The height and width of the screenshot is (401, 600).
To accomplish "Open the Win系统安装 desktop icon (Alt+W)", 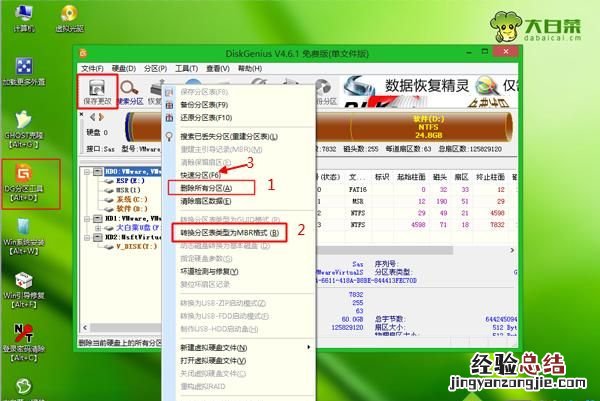I will tap(24, 236).
